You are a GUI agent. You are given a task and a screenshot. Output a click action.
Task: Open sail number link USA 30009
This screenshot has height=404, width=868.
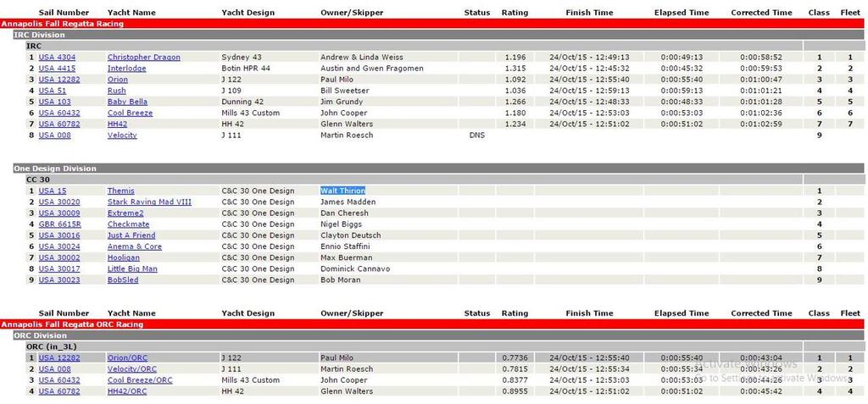(59, 213)
